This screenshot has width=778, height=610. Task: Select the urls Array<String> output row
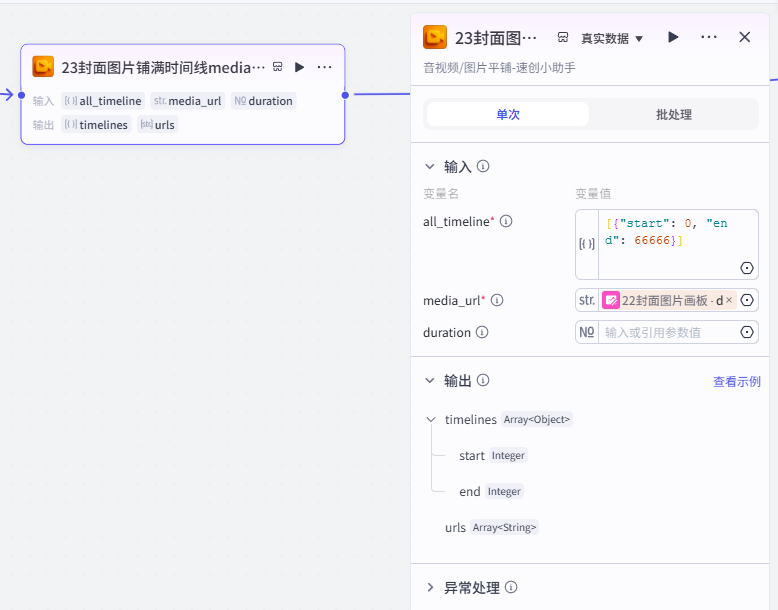coord(491,527)
